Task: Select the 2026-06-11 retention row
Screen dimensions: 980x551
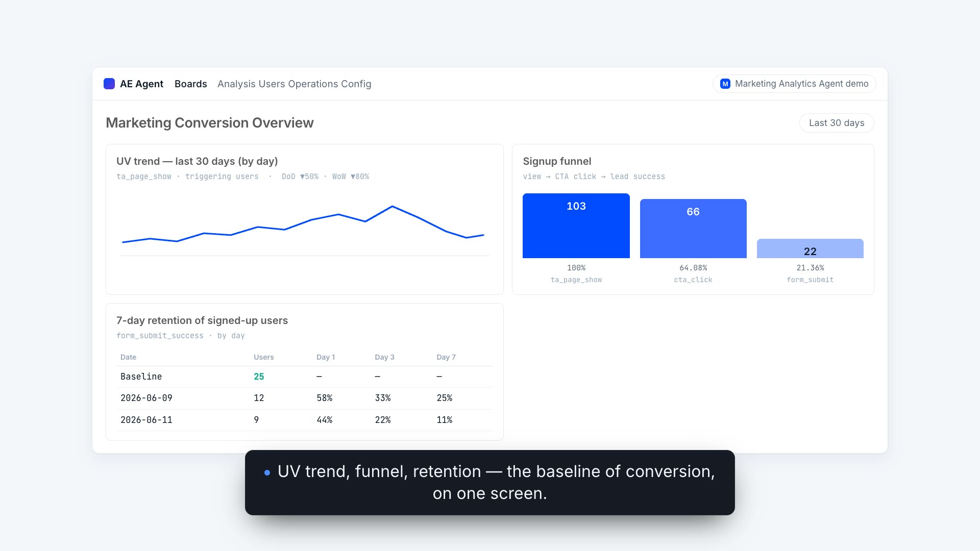Action: (x=305, y=420)
